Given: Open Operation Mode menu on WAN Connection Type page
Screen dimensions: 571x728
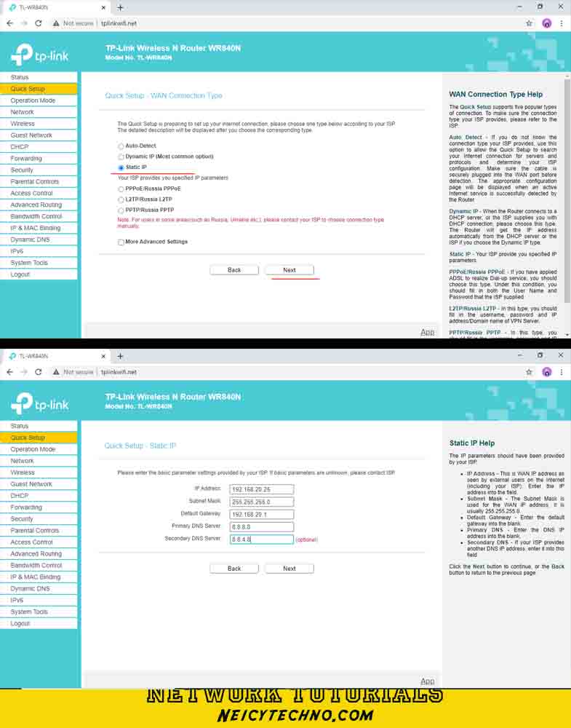Looking at the screenshot, I should 39,100.
